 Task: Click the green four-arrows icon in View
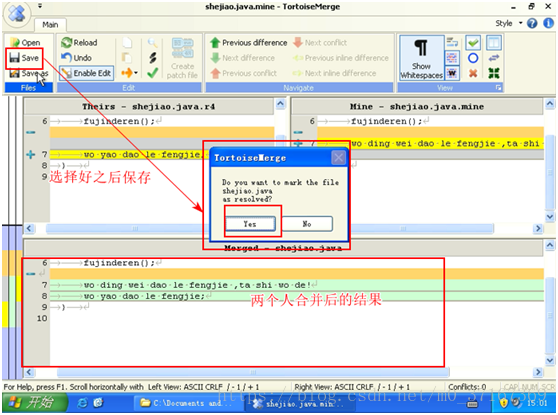click(494, 73)
